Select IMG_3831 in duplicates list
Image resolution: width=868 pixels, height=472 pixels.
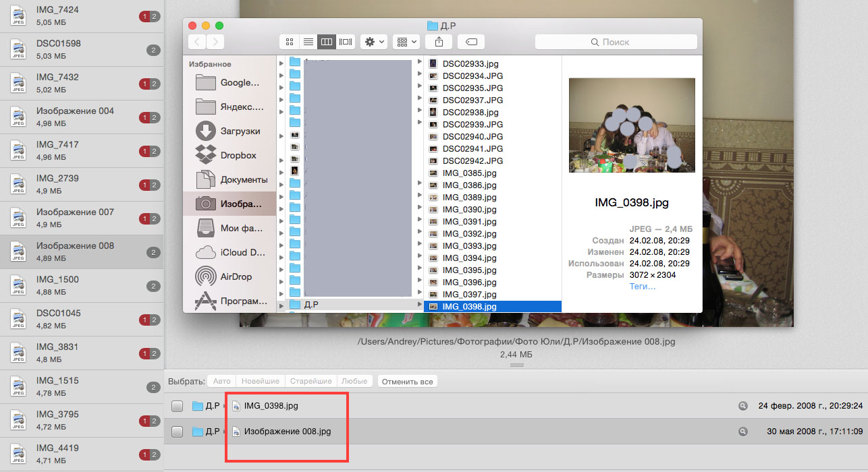pos(82,353)
